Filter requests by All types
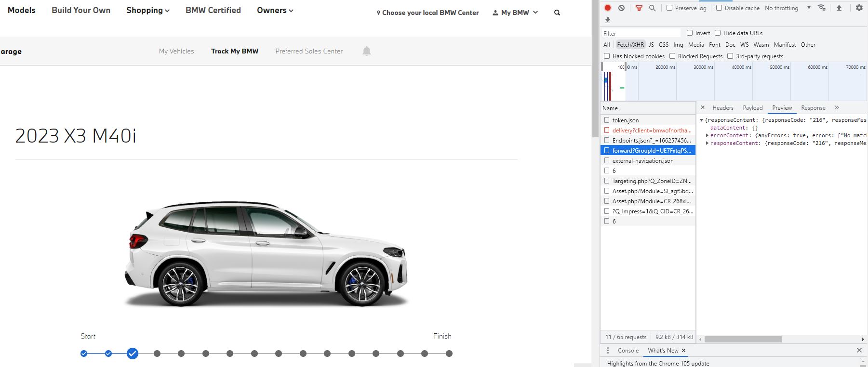This screenshot has width=868, height=367. [x=606, y=44]
